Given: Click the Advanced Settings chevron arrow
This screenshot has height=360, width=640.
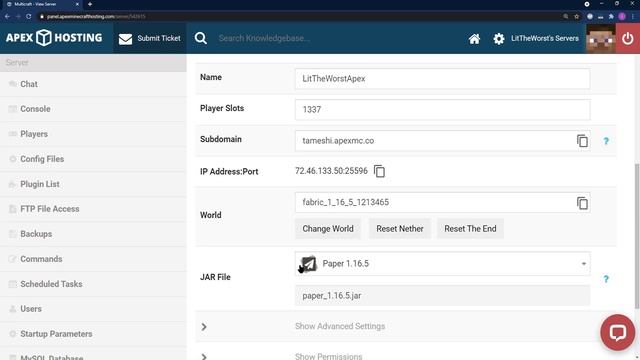Looking at the screenshot, I should click(x=204, y=327).
